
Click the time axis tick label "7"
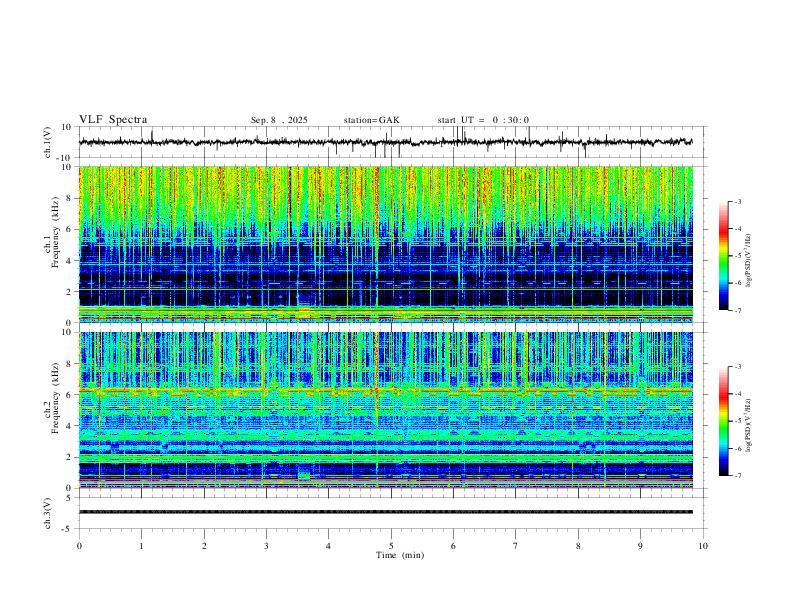(x=516, y=546)
